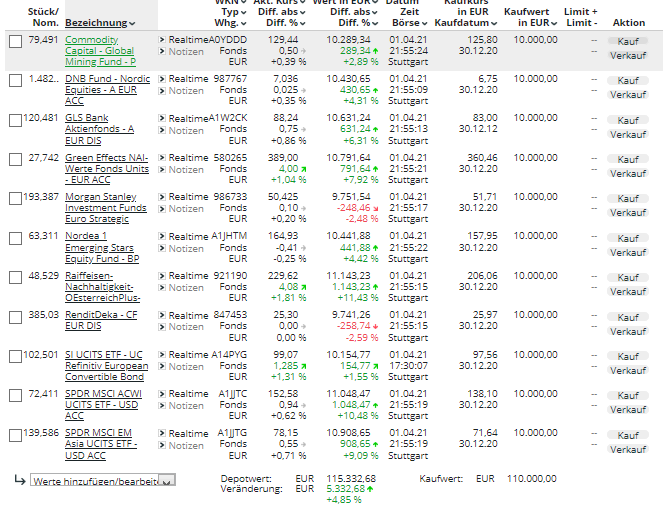This screenshot has width=663, height=514.
Task: Open Notizen arrow icon for Morgan Stanley row
Action: point(162,209)
